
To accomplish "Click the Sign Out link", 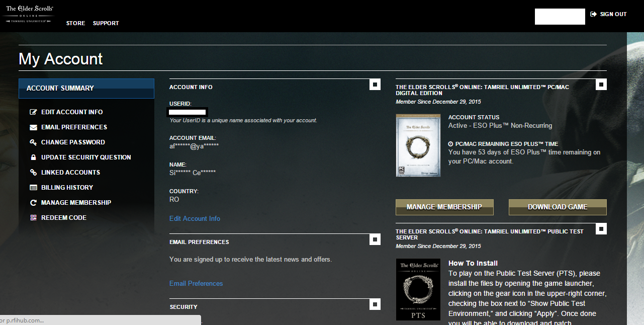I will [613, 14].
